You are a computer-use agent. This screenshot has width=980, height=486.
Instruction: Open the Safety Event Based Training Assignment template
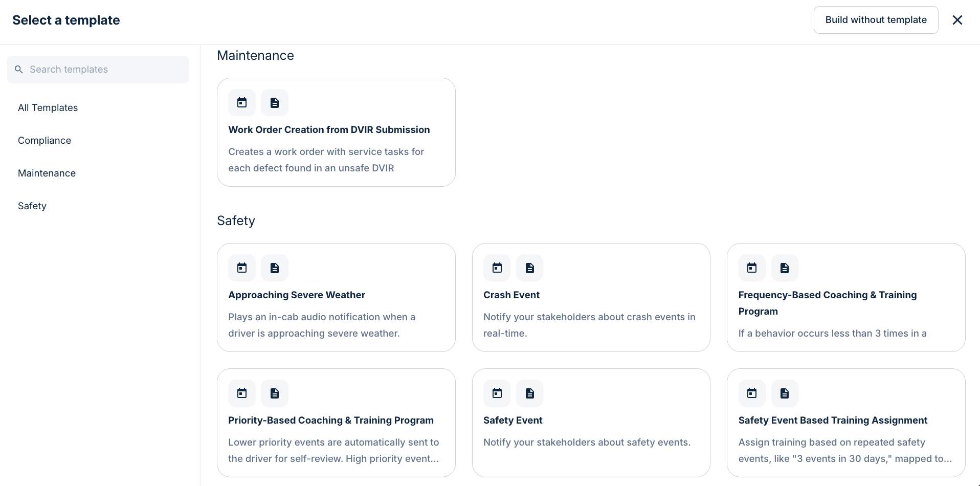845,423
